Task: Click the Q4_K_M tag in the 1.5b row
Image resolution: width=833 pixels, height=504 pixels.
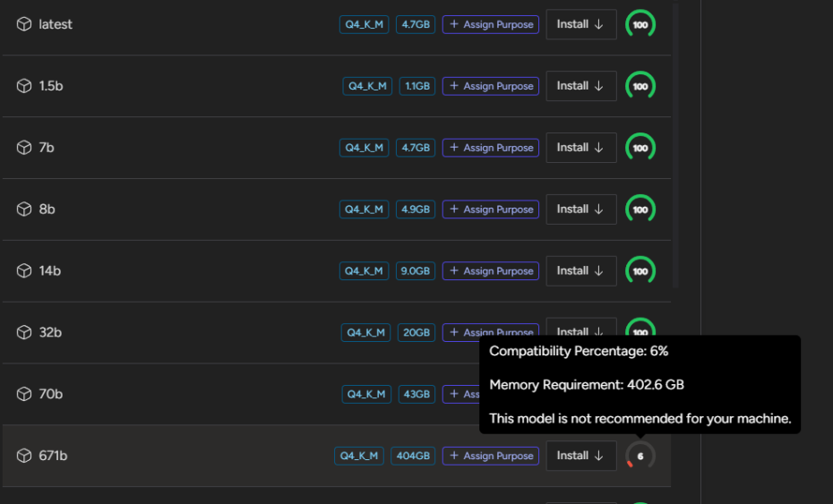Action: click(367, 86)
